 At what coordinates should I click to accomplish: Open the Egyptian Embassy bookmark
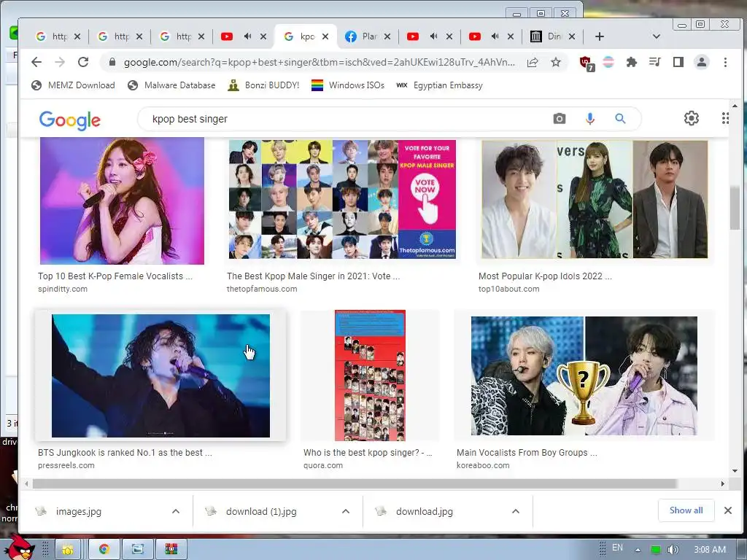[439, 85]
